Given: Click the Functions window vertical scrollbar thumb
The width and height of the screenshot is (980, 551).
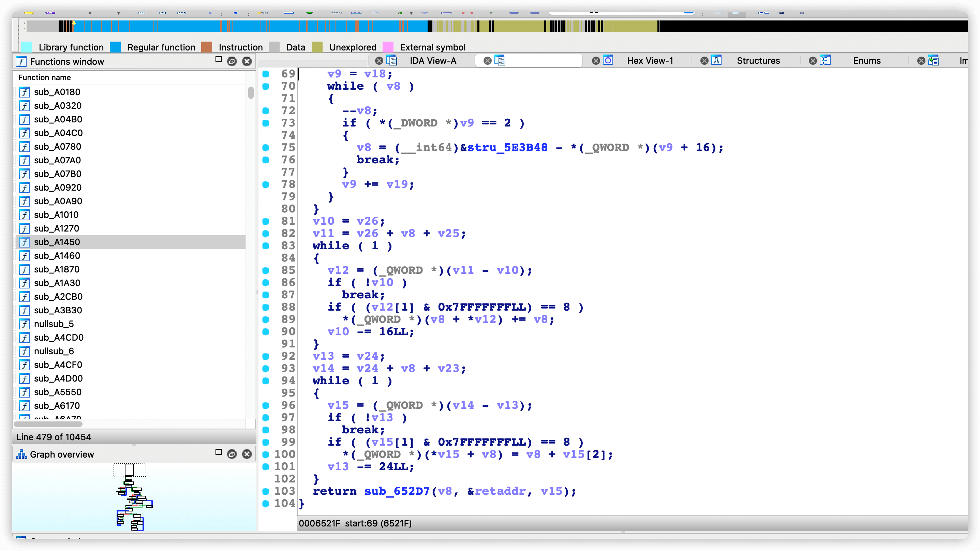Looking at the screenshot, I should [x=251, y=93].
